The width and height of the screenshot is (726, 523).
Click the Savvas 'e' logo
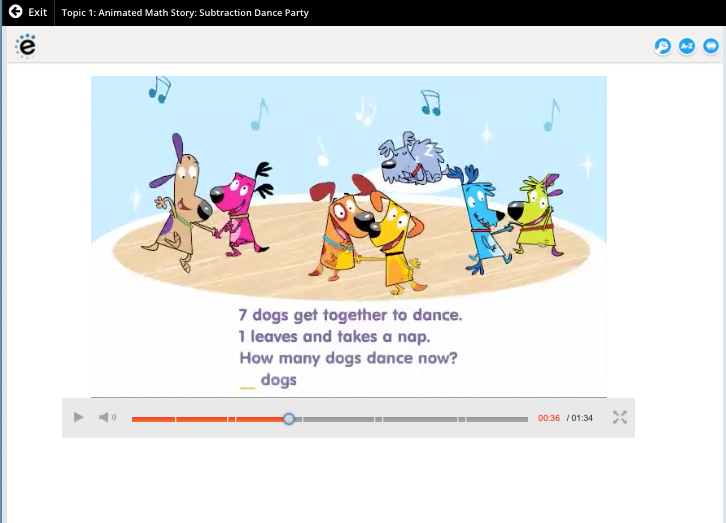(x=25, y=46)
